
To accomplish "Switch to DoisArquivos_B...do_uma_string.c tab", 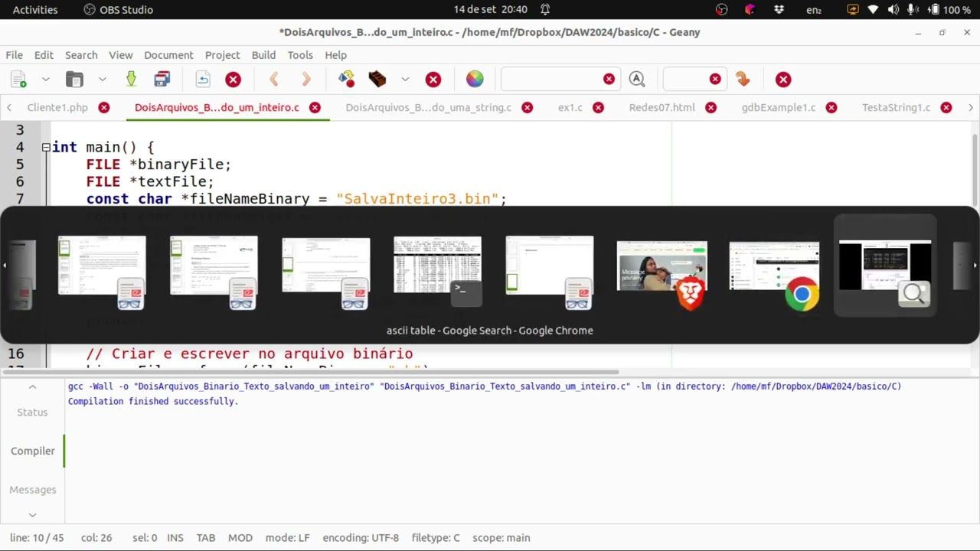I will coord(429,107).
